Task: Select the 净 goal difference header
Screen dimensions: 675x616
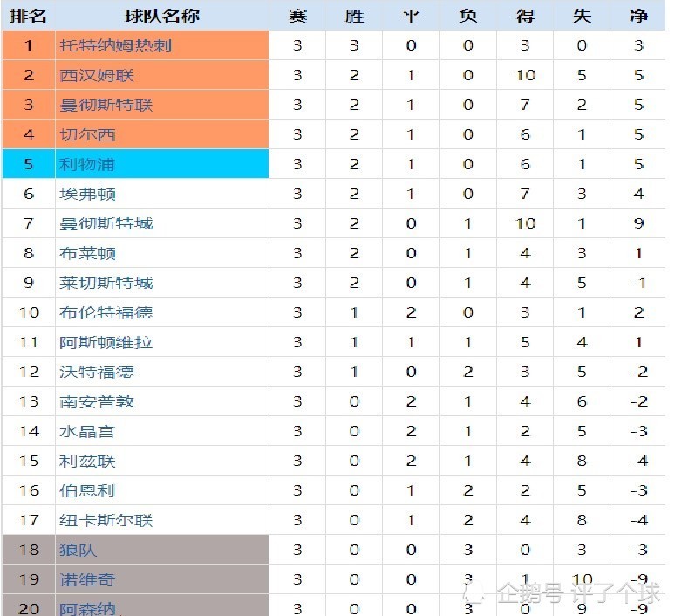Action: [638, 16]
